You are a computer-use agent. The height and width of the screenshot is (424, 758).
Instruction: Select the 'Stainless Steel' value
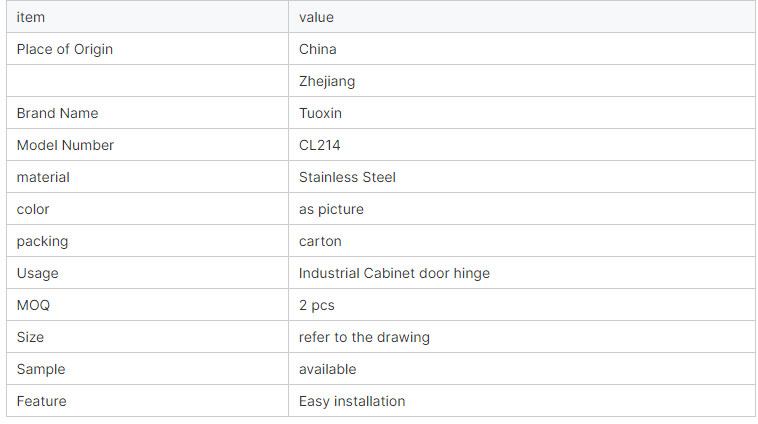tap(347, 177)
